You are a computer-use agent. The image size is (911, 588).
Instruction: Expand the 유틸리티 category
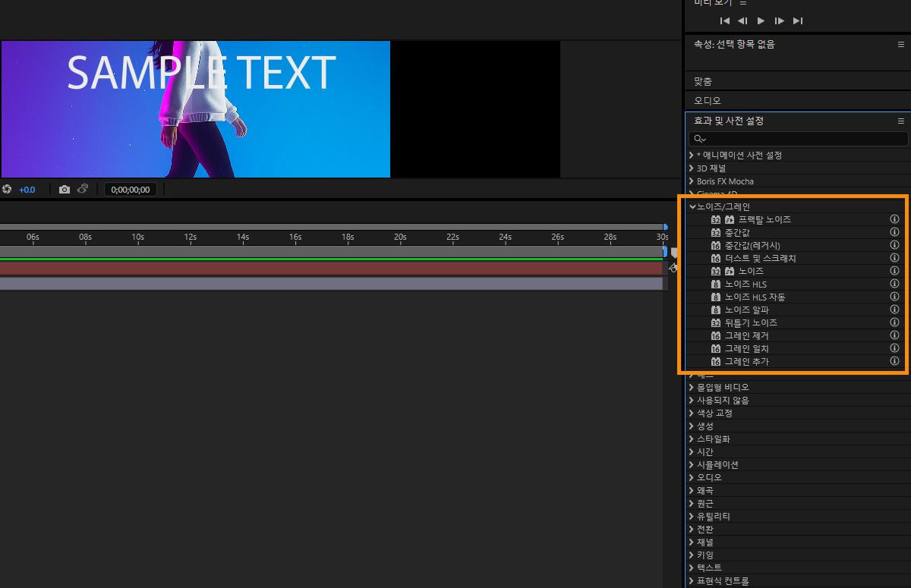[692, 516]
